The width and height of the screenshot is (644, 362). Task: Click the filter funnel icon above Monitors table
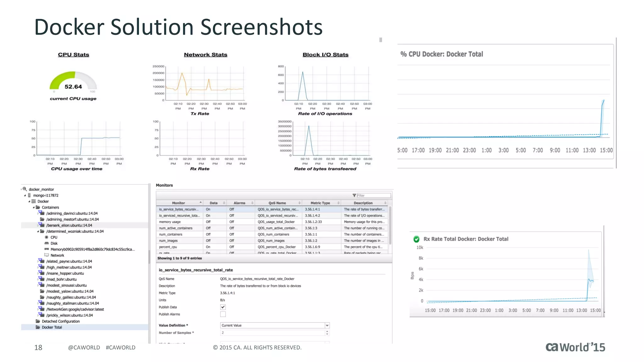coord(354,195)
